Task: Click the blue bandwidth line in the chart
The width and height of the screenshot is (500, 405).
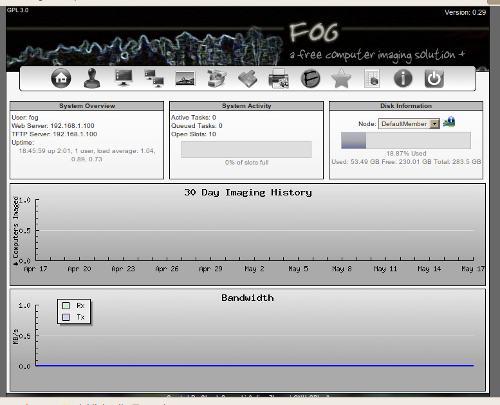Action: click(255, 365)
